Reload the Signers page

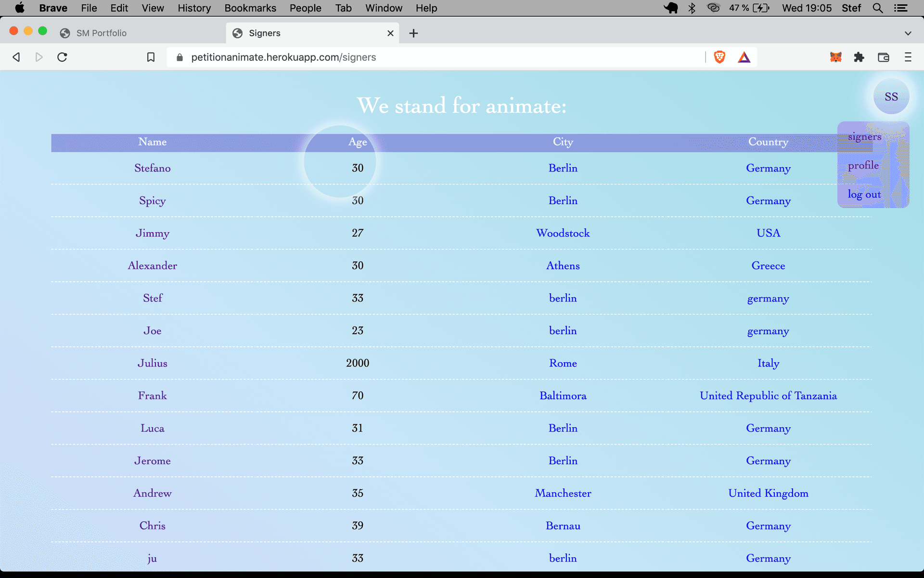click(62, 57)
